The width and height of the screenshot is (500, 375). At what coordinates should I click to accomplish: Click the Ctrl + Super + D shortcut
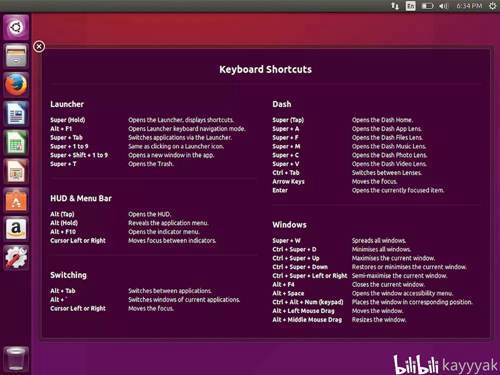click(294, 249)
